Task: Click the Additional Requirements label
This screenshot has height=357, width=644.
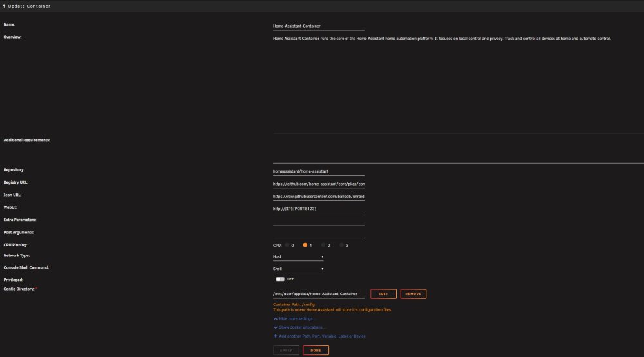Action: click(x=26, y=140)
